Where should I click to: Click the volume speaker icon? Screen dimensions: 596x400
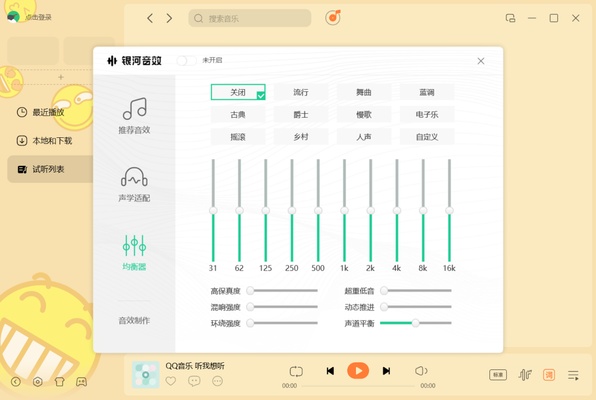[x=421, y=371]
